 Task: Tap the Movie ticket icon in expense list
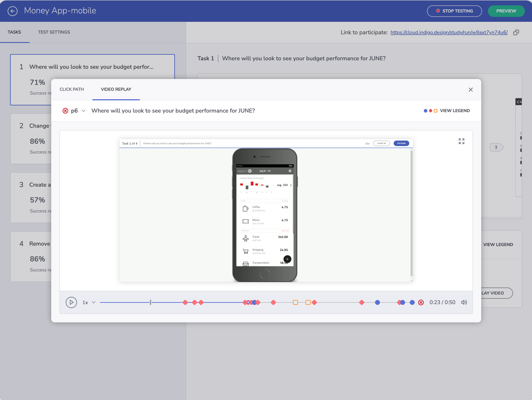point(245,221)
